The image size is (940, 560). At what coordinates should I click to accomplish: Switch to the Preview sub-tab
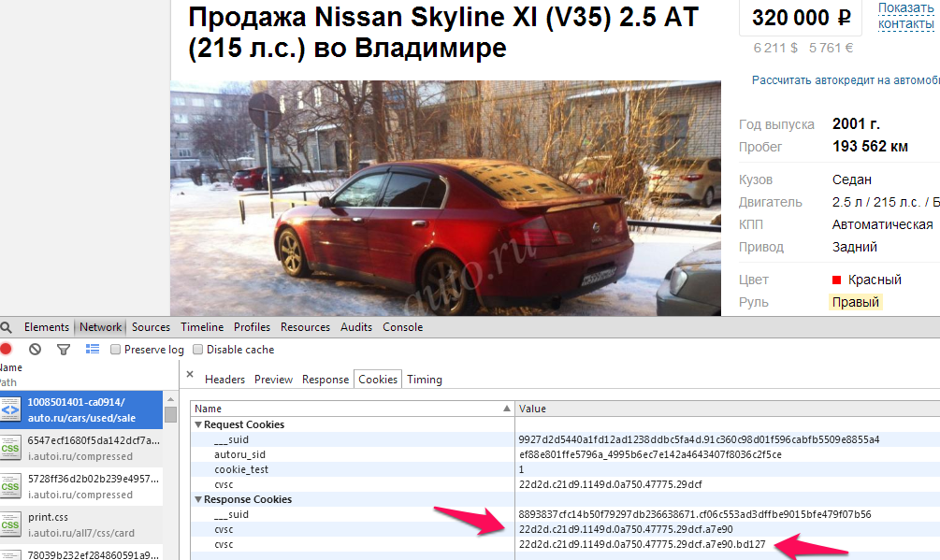(273, 380)
